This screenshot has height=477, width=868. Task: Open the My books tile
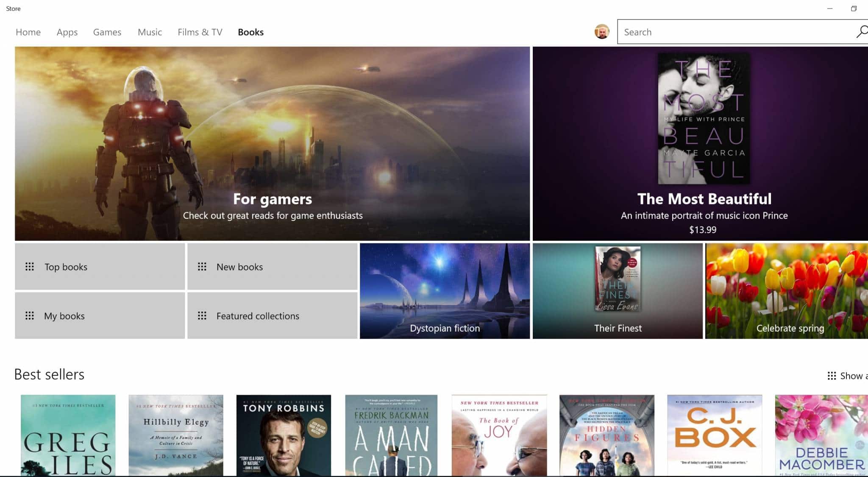[100, 315]
